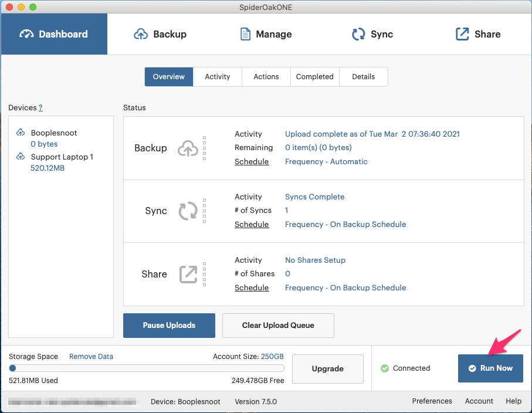Click the Run Now button
The image size is (532, 413).
point(490,368)
